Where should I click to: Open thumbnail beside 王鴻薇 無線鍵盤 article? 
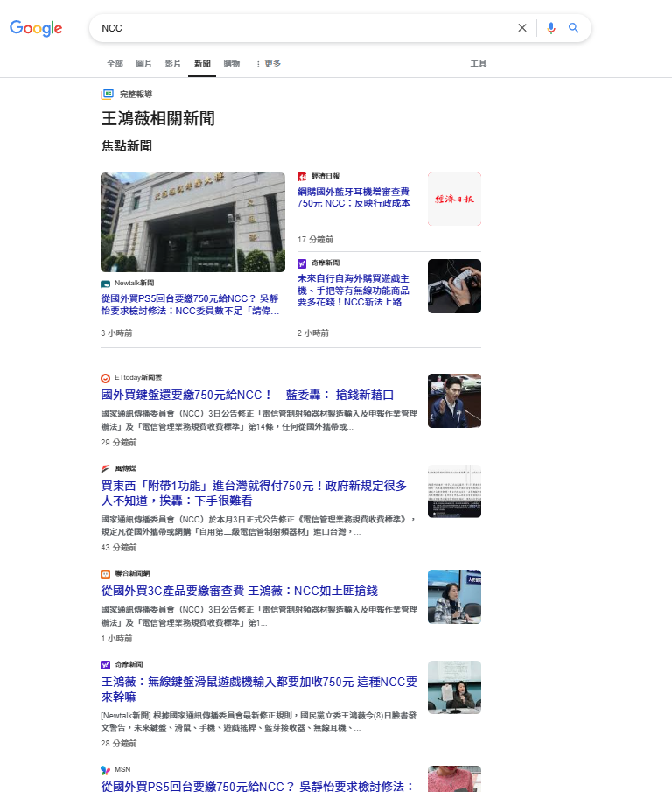click(x=454, y=687)
